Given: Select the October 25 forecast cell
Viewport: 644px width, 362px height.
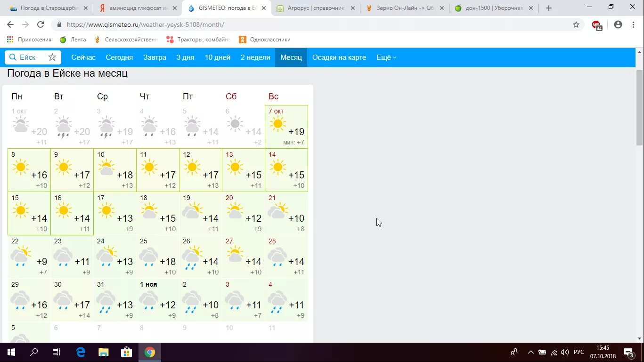Looking at the screenshot, I should point(158,257).
